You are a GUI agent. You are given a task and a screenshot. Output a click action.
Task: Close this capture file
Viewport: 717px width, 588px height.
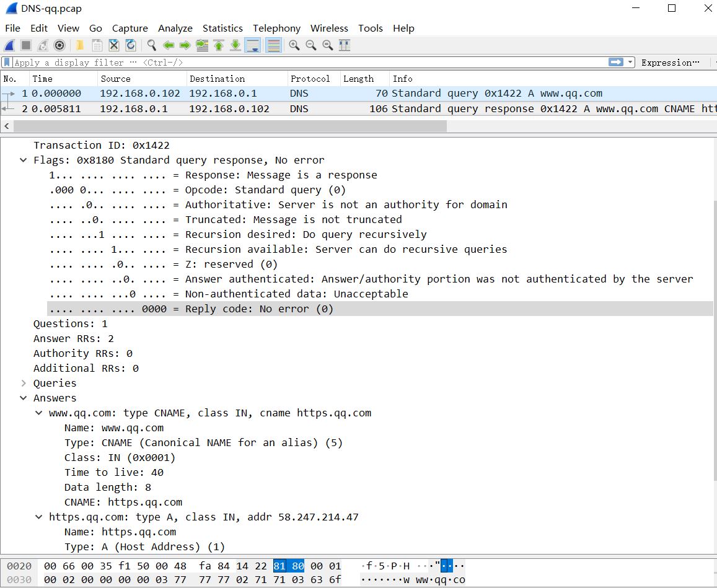click(114, 45)
